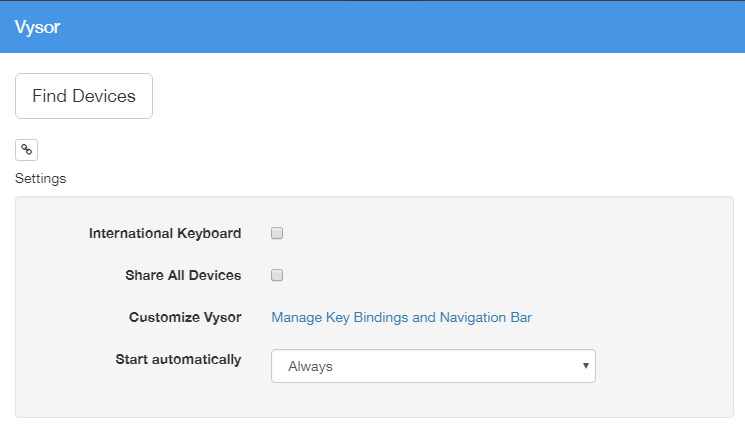This screenshot has height=426, width=745.
Task: Click the Start automatically label
Action: coord(178,359)
